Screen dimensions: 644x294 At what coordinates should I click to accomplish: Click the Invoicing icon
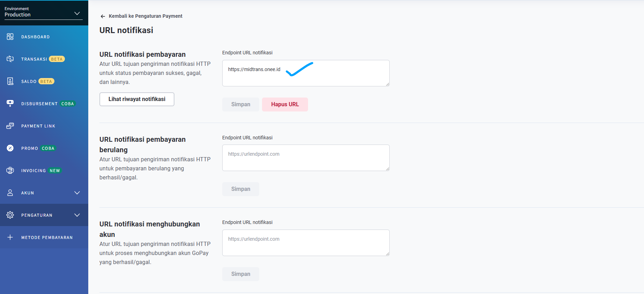[10, 170]
